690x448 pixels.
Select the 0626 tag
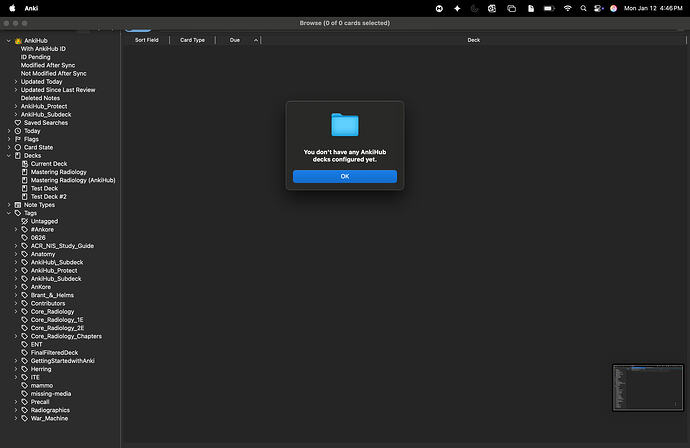coord(38,238)
